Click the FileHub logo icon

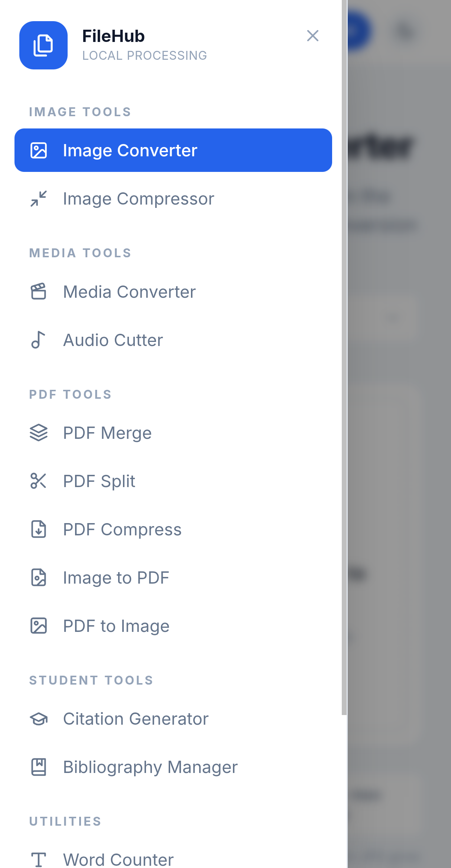pos(43,45)
